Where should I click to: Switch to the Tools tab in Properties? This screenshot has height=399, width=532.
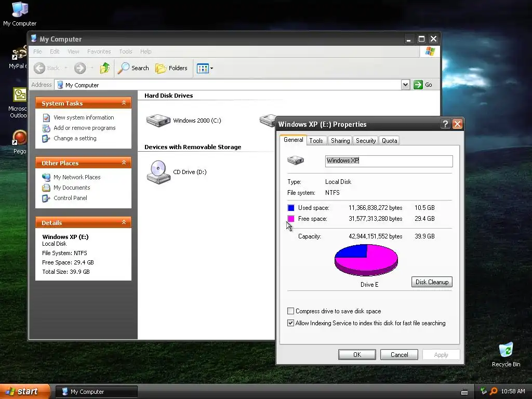316,140
